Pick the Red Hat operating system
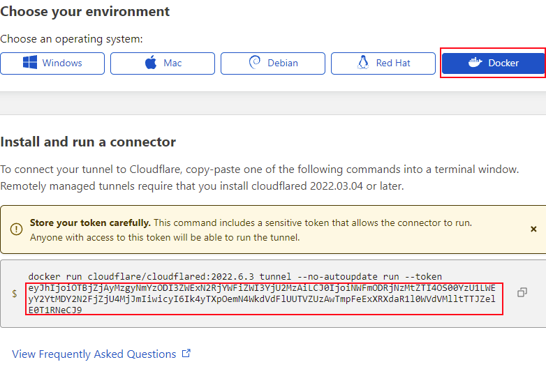The image size is (546, 392). point(383,63)
